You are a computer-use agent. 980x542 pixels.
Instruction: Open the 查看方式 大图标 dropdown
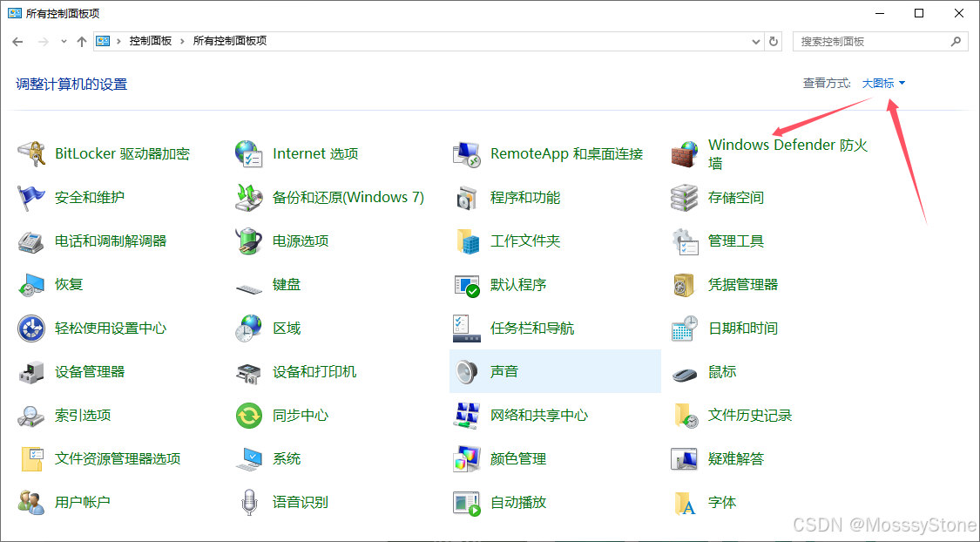[x=884, y=83]
